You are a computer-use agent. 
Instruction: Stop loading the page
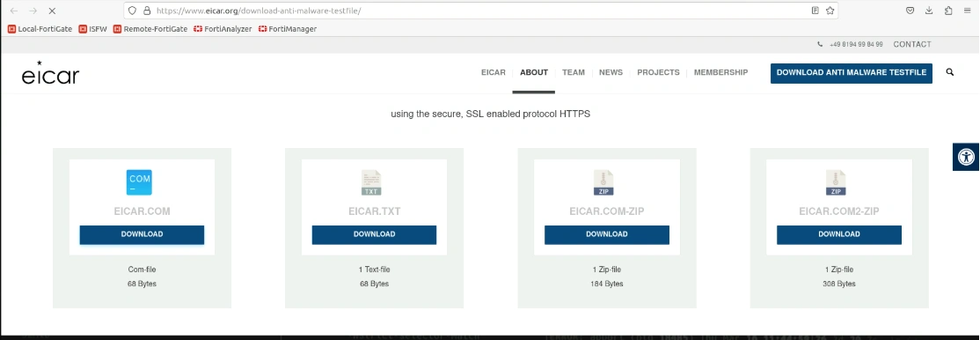point(53,11)
